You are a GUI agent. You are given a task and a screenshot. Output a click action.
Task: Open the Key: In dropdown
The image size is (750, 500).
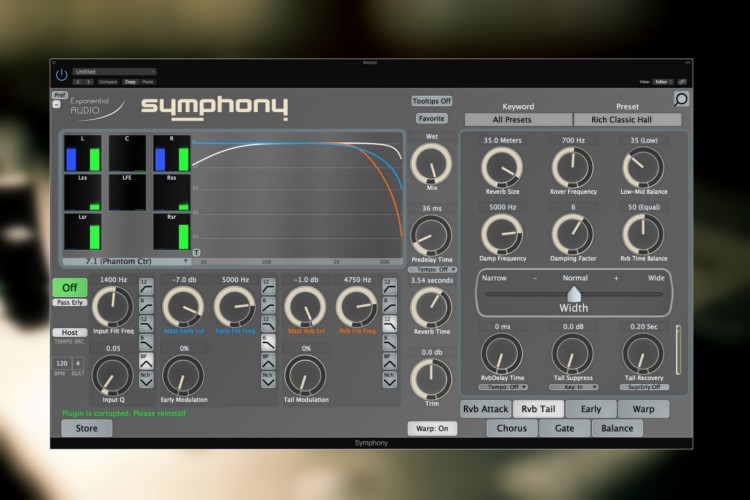point(574,387)
